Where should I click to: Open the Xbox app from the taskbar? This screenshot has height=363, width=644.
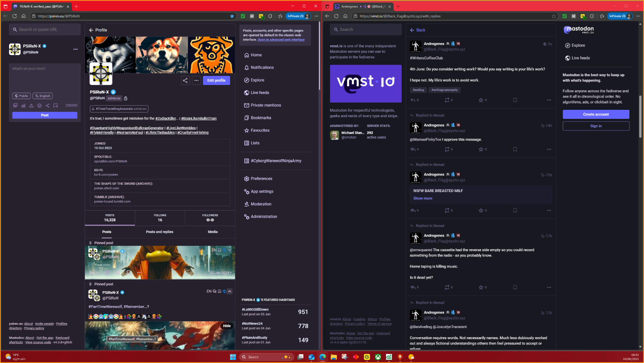[x=378, y=357]
